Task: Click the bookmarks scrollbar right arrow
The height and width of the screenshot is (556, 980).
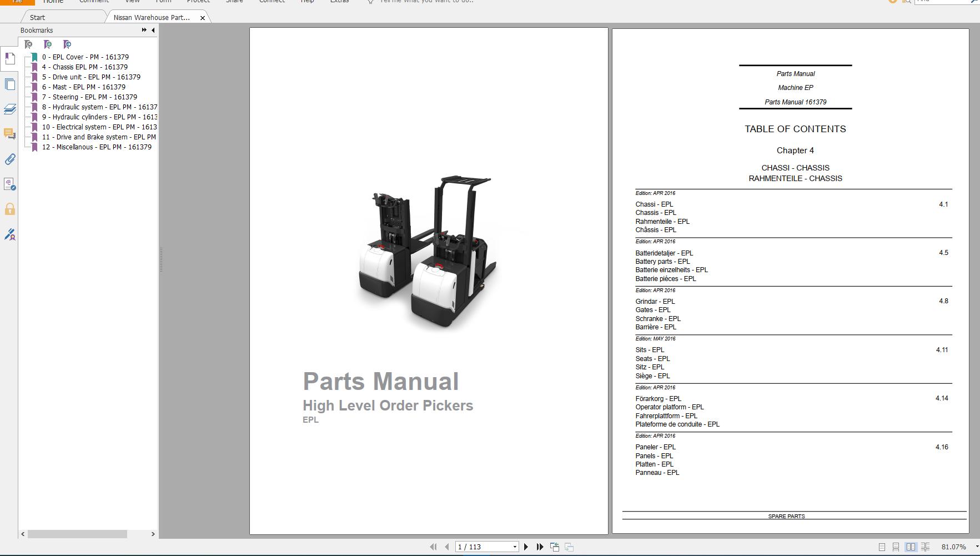Action: (x=153, y=534)
